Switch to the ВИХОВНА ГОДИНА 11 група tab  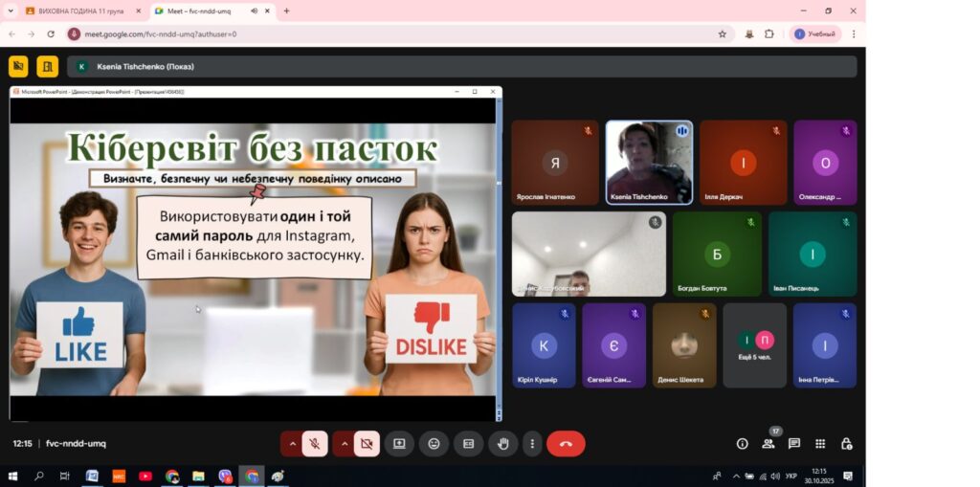80,11
